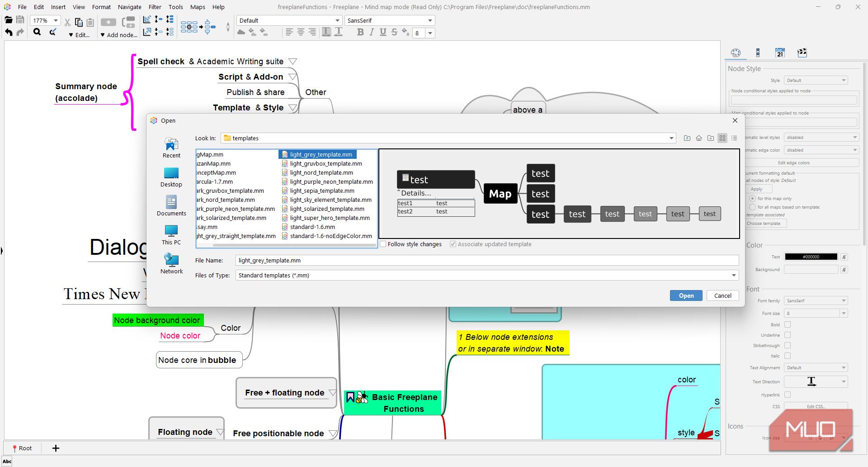This screenshot has height=467, width=868.
Task: Click the black #000000 text color swatch
Action: pyautogui.click(x=811, y=257)
